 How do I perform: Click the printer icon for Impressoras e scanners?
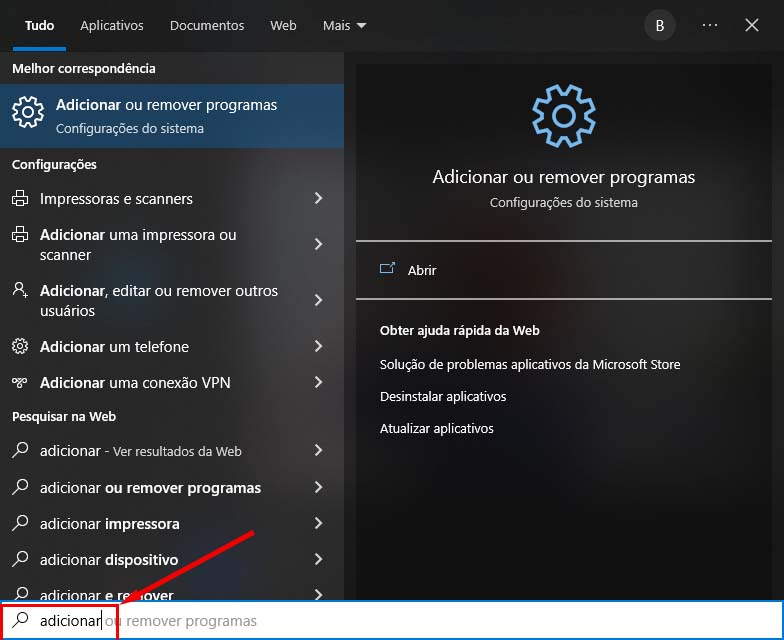tap(20, 199)
